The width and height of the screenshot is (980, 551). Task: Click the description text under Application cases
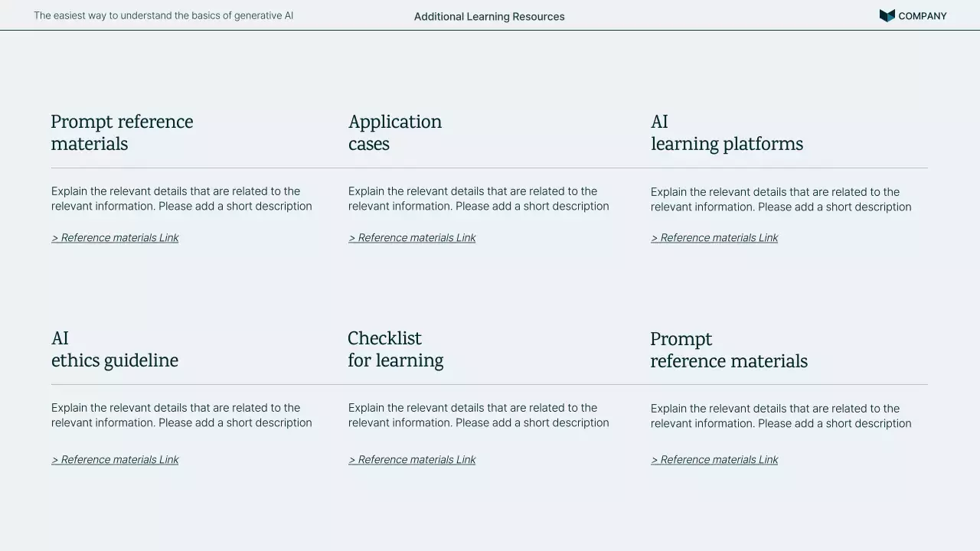479,199
